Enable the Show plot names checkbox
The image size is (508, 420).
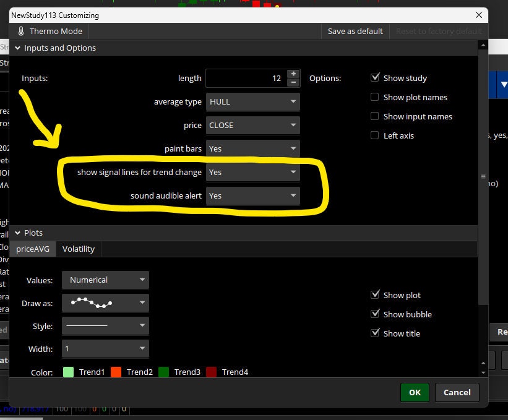[x=374, y=97]
